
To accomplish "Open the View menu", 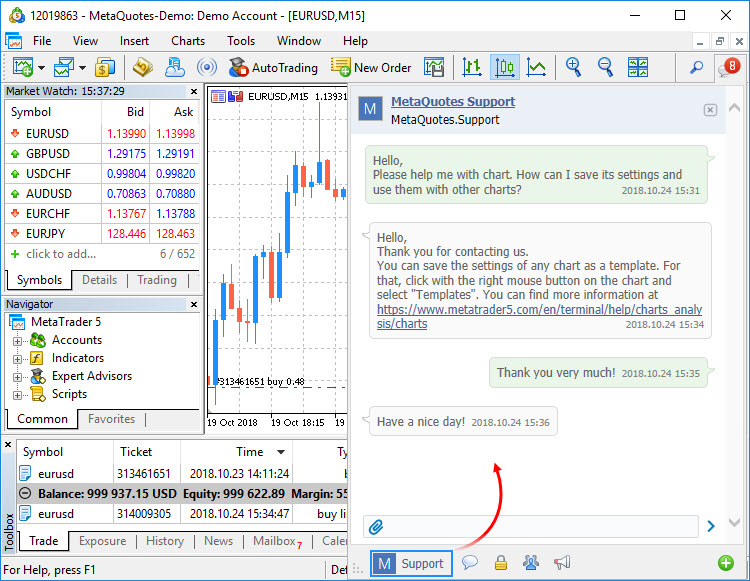I will pos(85,41).
